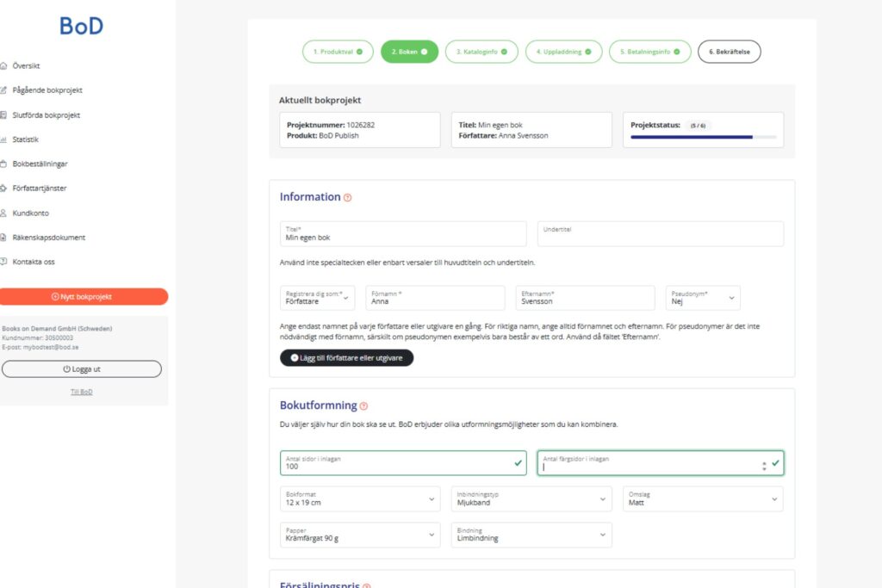882x588 pixels.
Task: Go to step 3. Kataloginfo
Action: 481,52
